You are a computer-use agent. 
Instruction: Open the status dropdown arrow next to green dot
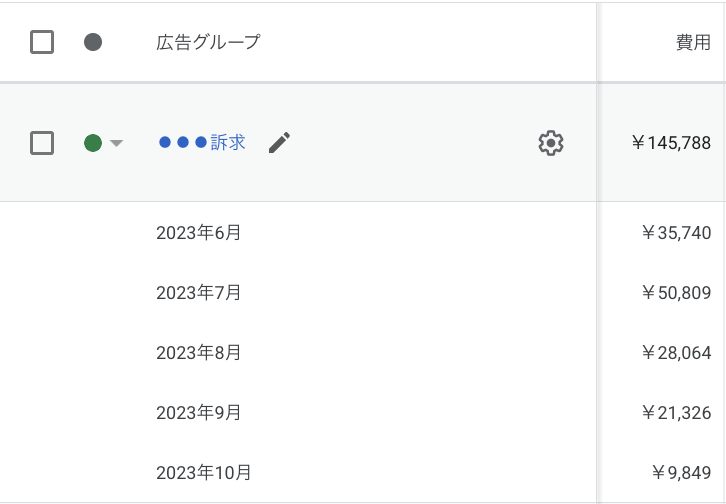[x=116, y=143]
